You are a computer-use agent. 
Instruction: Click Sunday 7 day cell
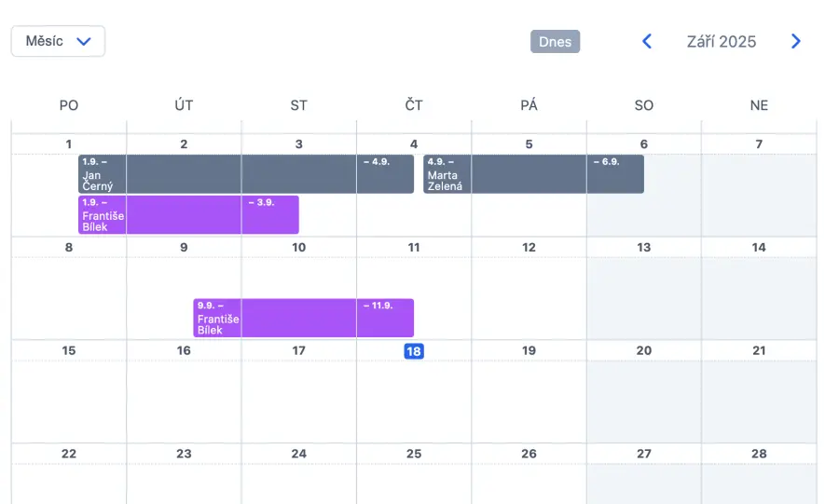point(759,186)
